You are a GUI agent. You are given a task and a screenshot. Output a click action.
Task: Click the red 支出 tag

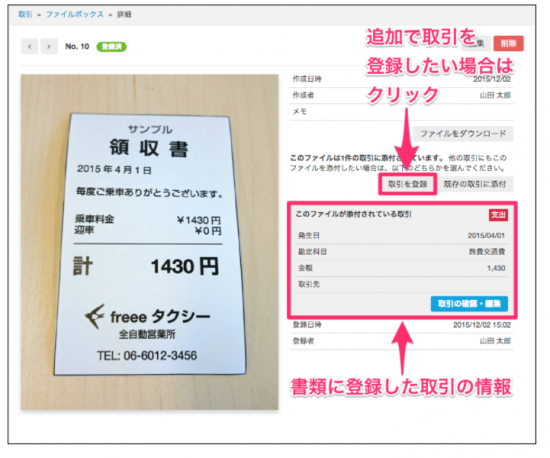click(x=498, y=215)
